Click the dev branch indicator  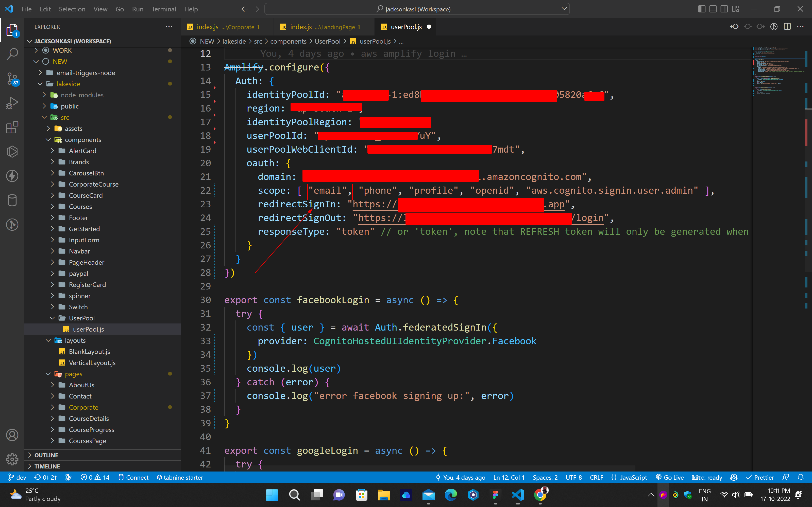18,477
